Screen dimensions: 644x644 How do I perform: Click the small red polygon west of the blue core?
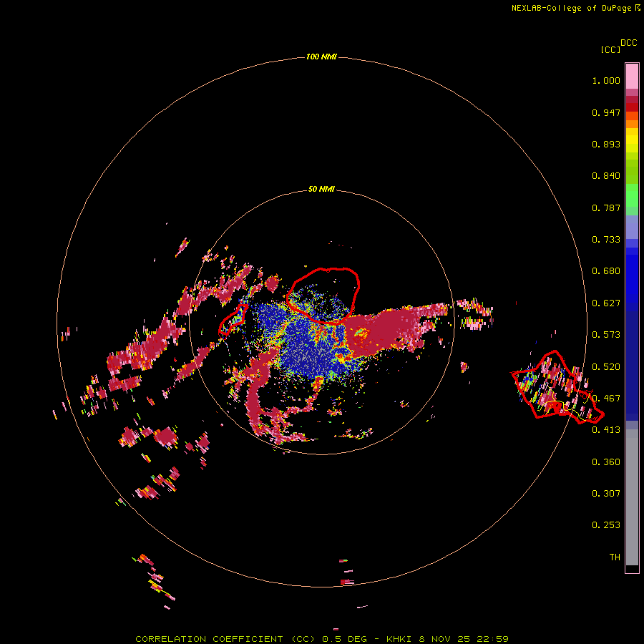coord(233,320)
